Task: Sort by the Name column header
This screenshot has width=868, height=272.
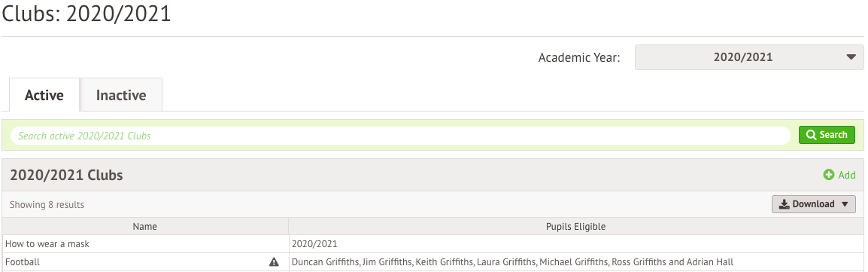Action: click(x=145, y=227)
